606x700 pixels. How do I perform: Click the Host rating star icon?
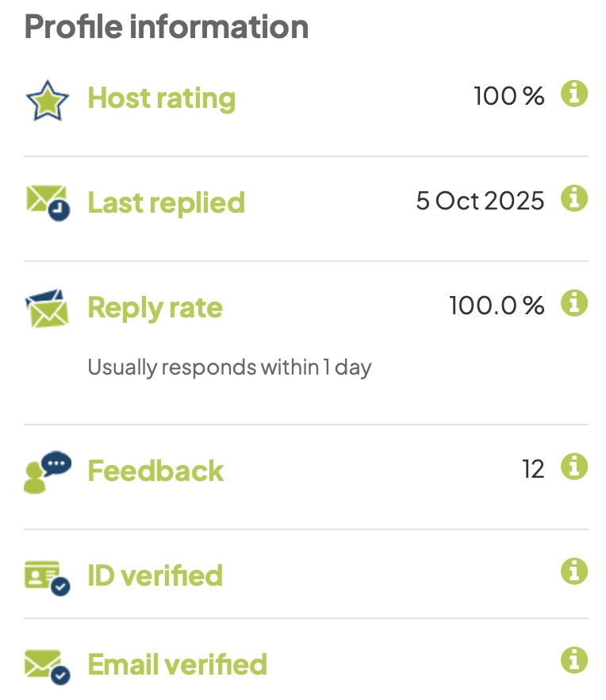pyautogui.click(x=48, y=99)
